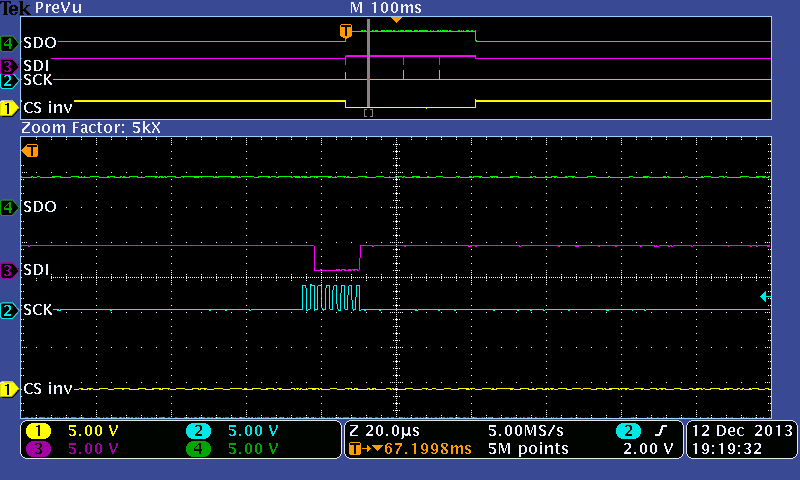
Task: Click channel 2 SCK marker in overview
Action: pos(9,81)
